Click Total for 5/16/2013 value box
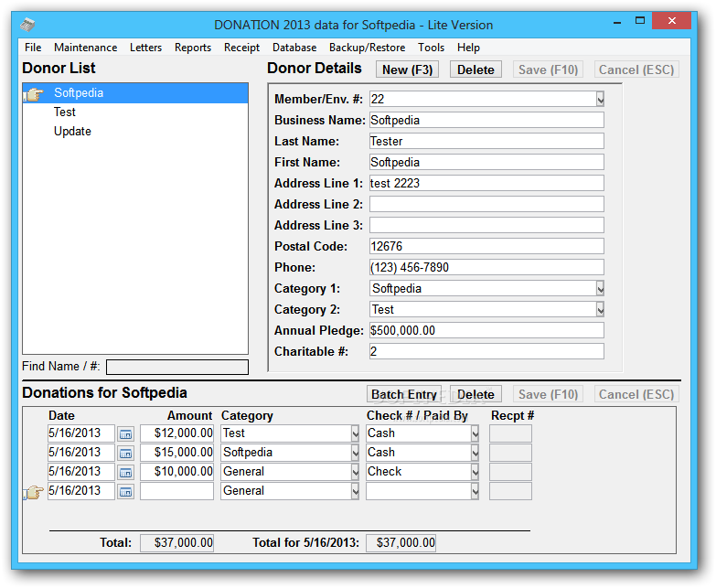716x588 pixels. coord(401,543)
